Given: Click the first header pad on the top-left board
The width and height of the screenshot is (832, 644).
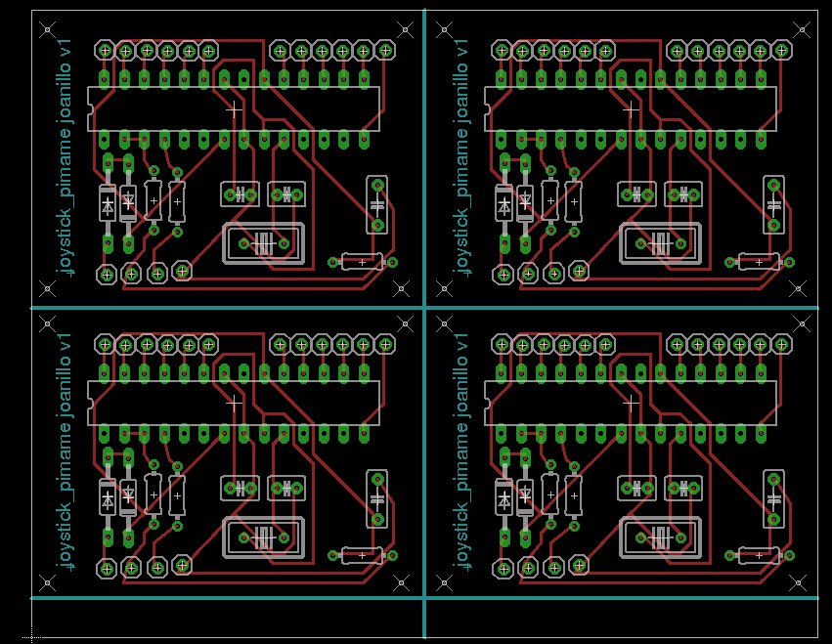Looking at the screenshot, I should pos(104,50).
